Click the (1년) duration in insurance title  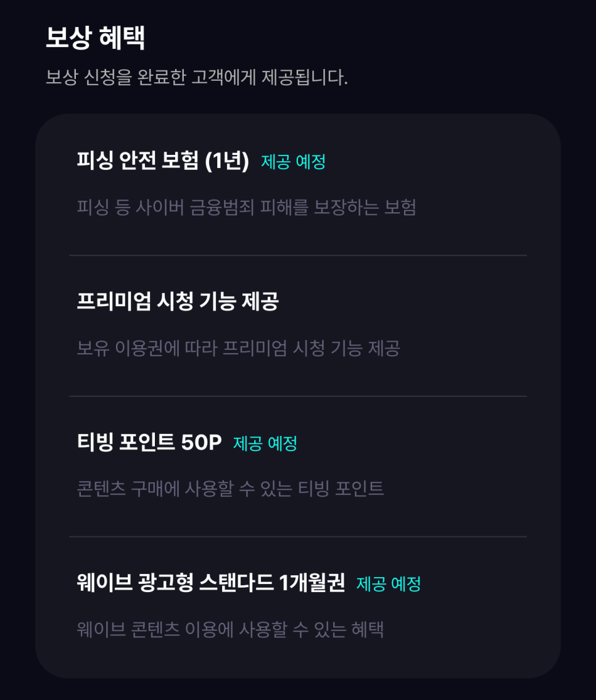pos(227,160)
